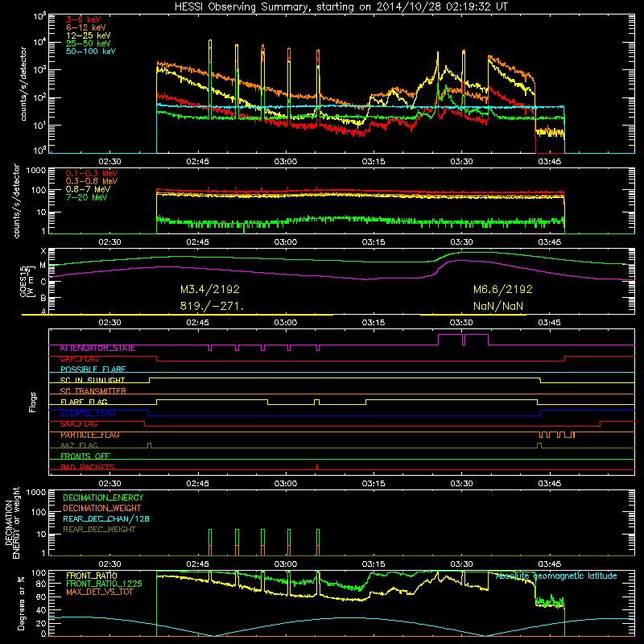Select the 25-50 keV legend label
Screen dimensions: 644x644
click(x=89, y=43)
